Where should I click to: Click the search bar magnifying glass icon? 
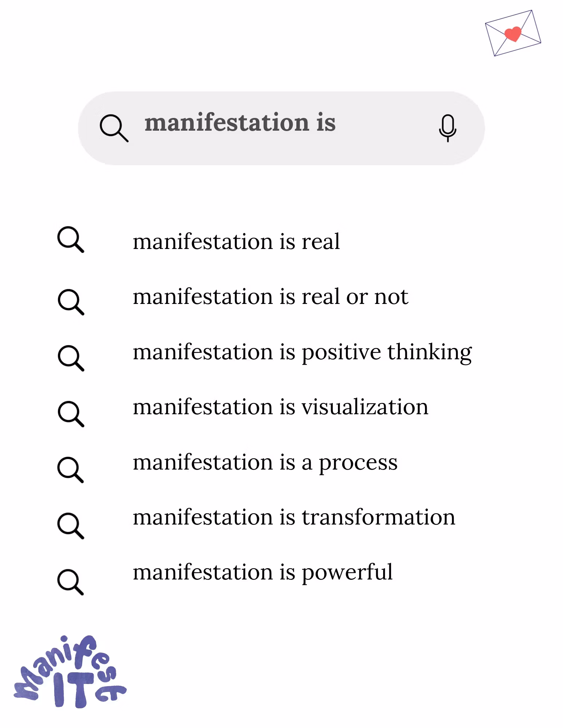114,128
